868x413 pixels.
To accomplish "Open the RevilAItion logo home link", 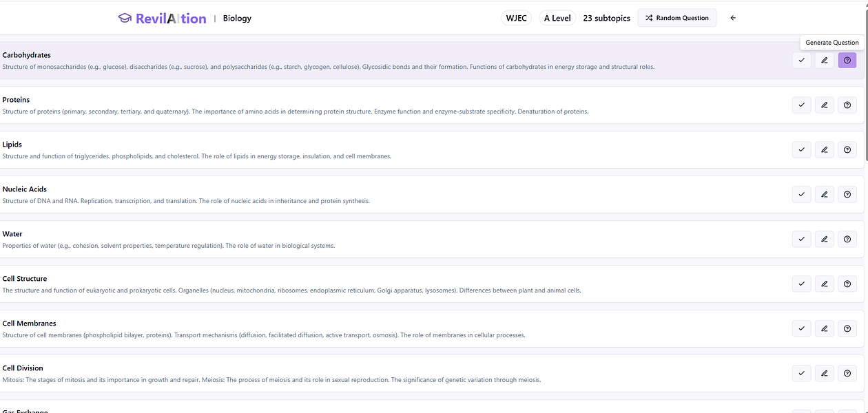I will pyautogui.click(x=162, y=19).
